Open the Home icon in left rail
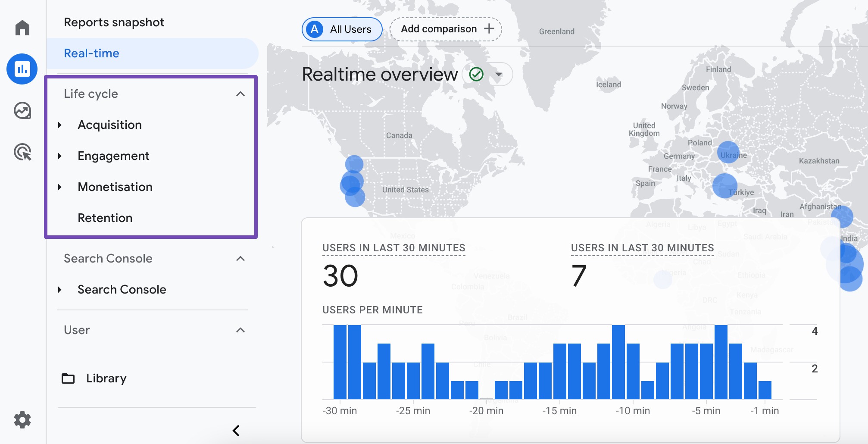The width and height of the screenshot is (868, 444). 22,28
